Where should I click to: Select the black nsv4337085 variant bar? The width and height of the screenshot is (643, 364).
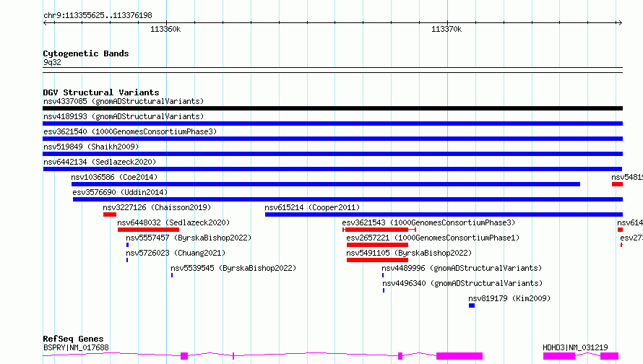click(332, 108)
